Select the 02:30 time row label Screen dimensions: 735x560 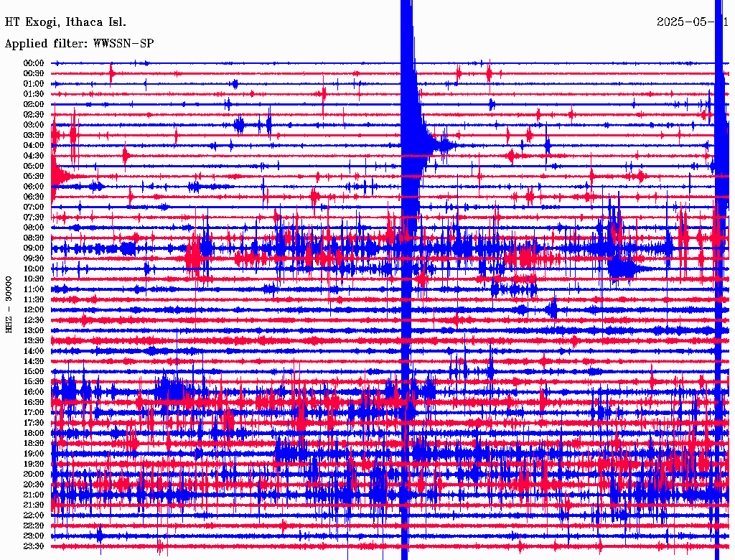tap(34, 115)
